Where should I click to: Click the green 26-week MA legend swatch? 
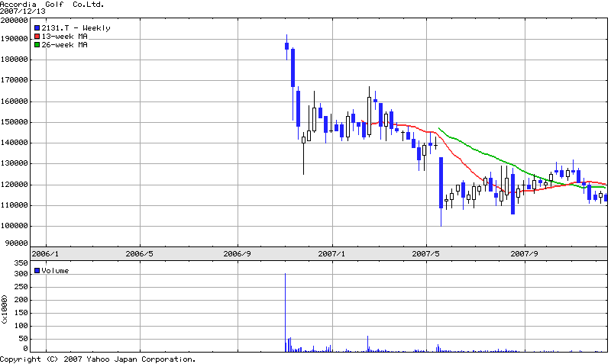click(x=37, y=45)
